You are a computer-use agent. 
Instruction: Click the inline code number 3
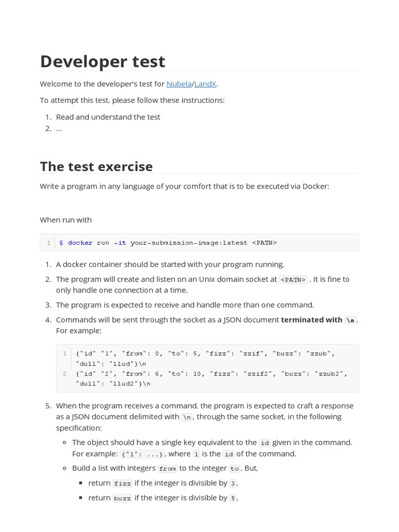233,483
